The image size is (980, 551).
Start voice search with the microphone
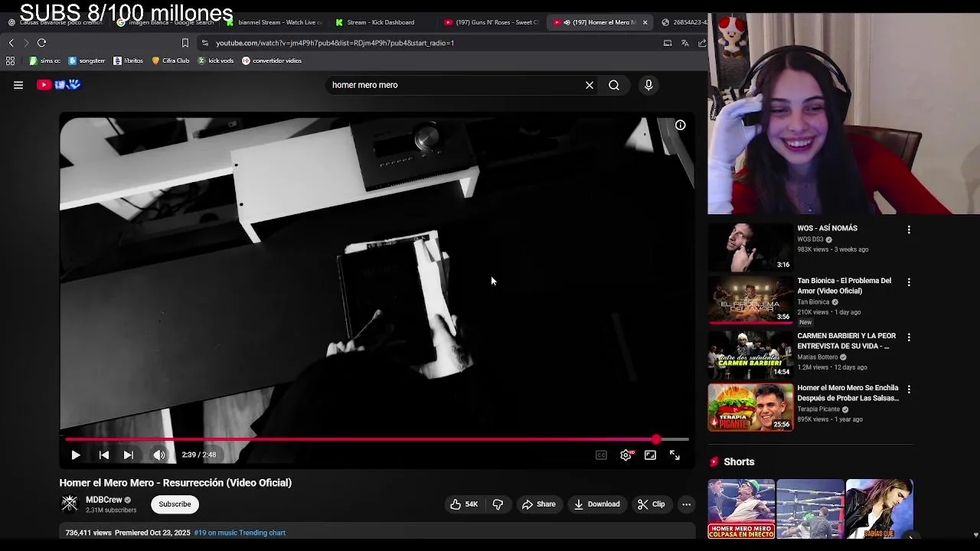[x=648, y=85]
